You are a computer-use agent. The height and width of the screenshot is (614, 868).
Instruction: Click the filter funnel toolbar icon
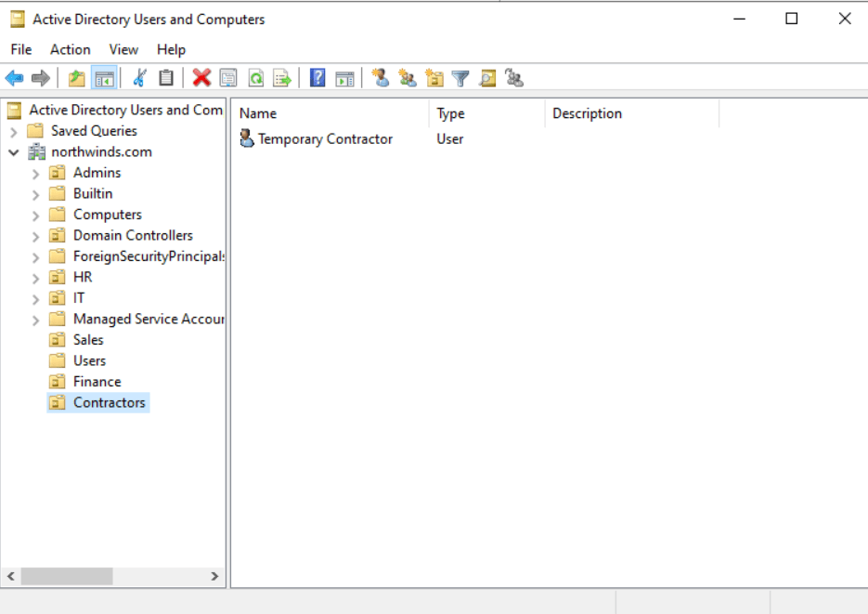460,79
